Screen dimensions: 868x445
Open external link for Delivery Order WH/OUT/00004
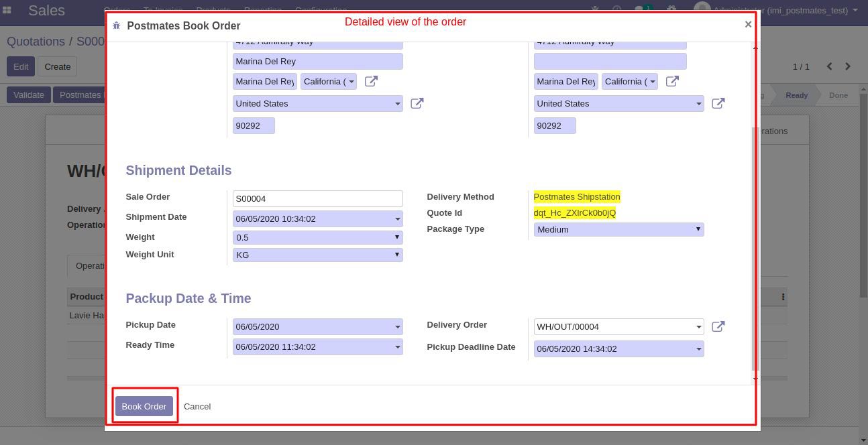[718, 326]
